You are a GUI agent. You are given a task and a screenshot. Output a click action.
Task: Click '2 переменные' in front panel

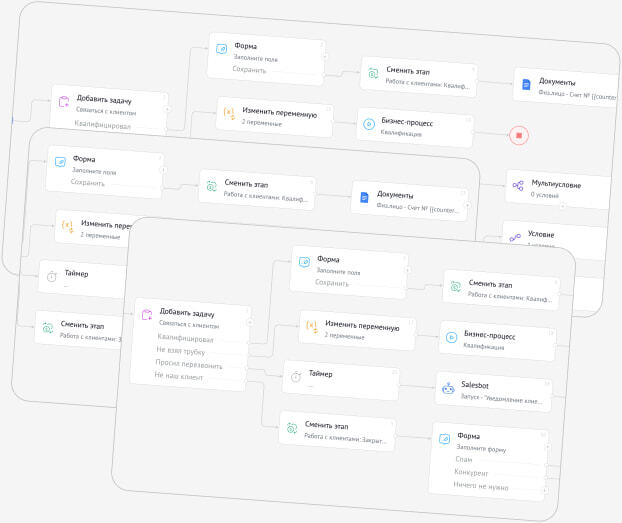(344, 336)
